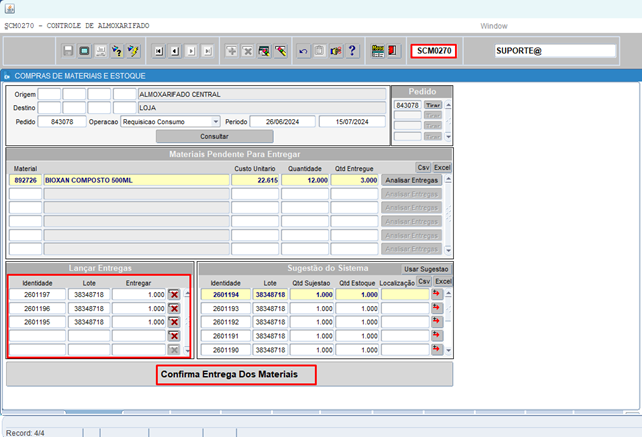Click Periodo start date 26/06/2024
The height and width of the screenshot is (437, 642).
283,122
